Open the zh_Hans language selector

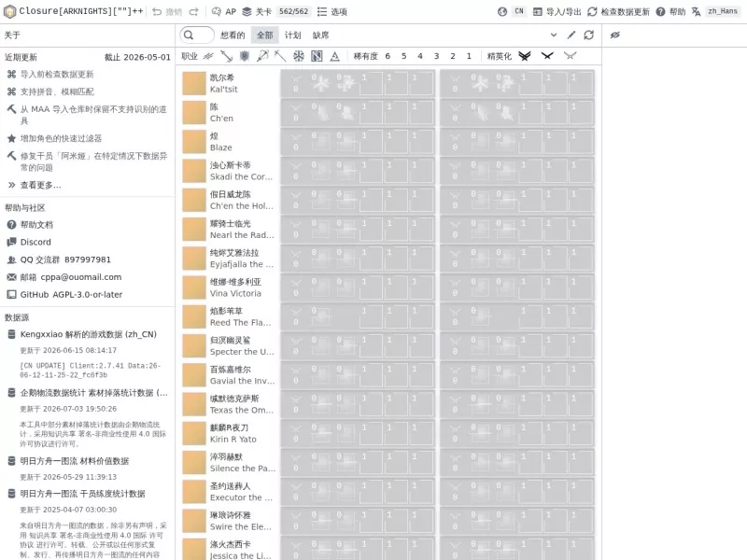(x=723, y=11)
